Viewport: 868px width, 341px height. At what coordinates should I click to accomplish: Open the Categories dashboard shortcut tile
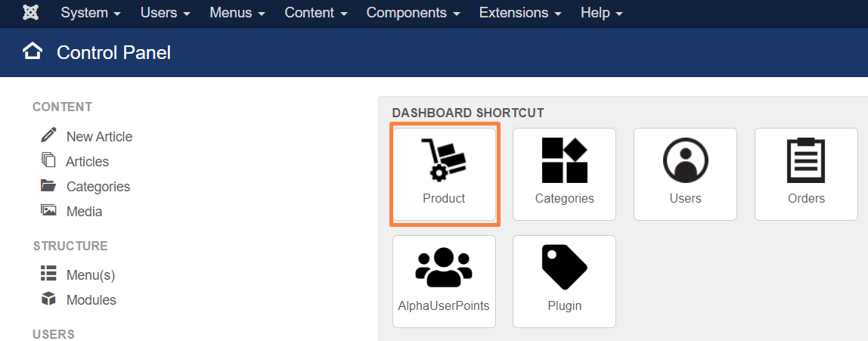point(564,174)
